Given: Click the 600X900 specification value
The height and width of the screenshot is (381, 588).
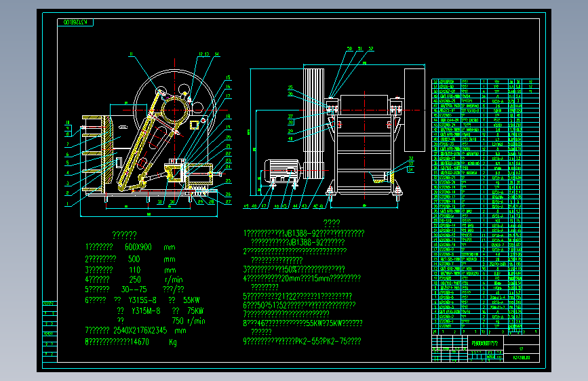Looking at the screenshot, I should click(138, 247).
